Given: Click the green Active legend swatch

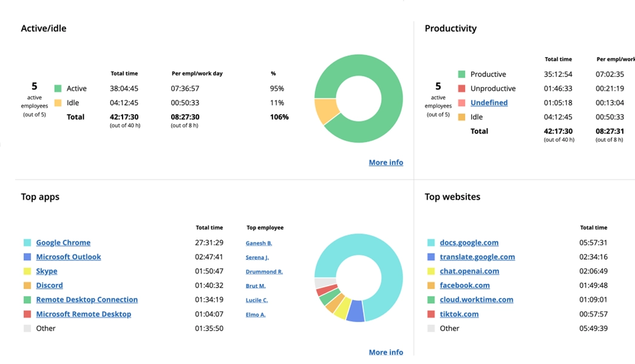Looking at the screenshot, I should coord(58,89).
